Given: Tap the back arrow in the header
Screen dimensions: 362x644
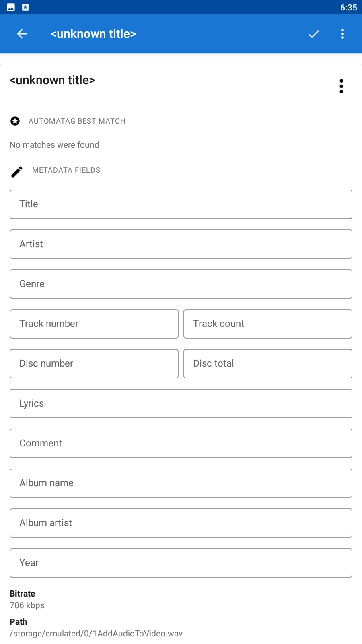Looking at the screenshot, I should coord(22,34).
